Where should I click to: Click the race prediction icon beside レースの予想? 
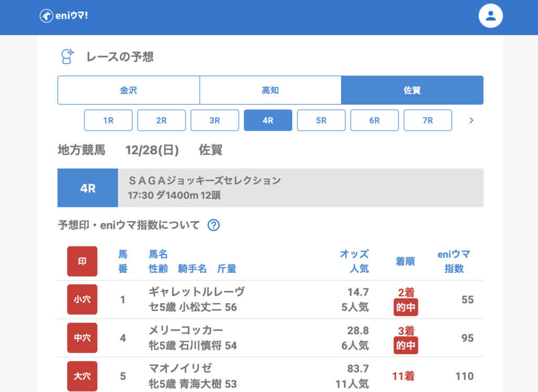click(67, 56)
